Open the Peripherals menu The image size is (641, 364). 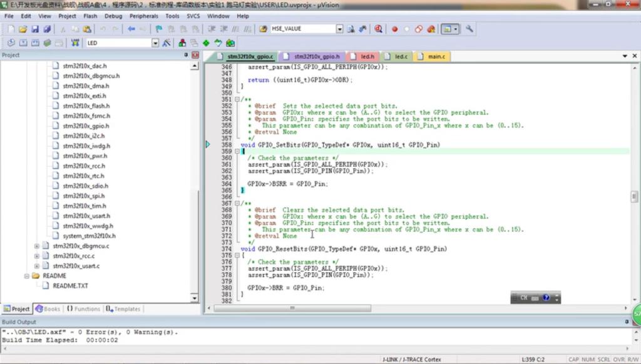point(144,16)
